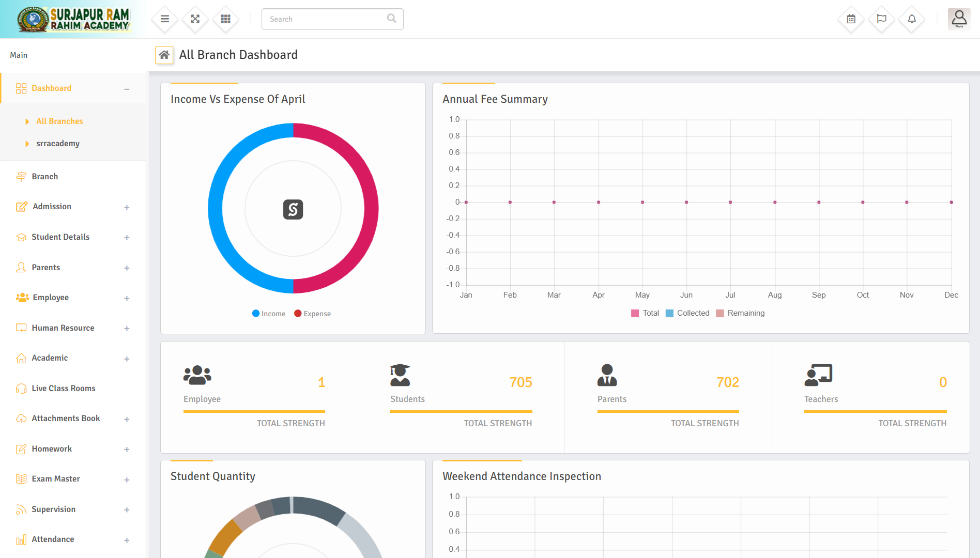980x558 pixels.
Task: Click the Teachers card presenter icon
Action: 818,375
